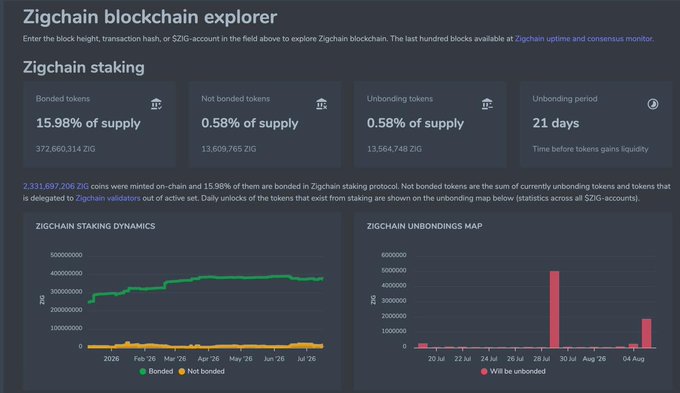Click the 'Zigchain blockchain explorer' heading
This screenshot has height=393, width=680.
point(150,17)
